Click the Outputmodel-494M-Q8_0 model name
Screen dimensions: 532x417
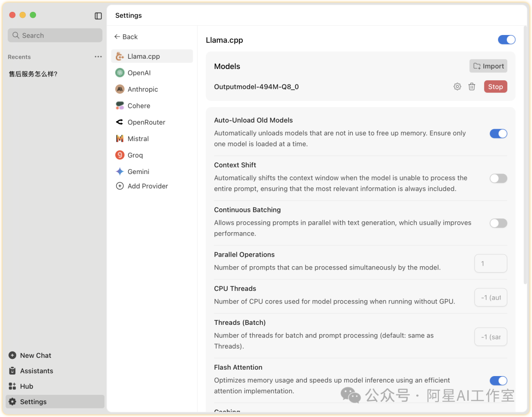[x=256, y=87]
